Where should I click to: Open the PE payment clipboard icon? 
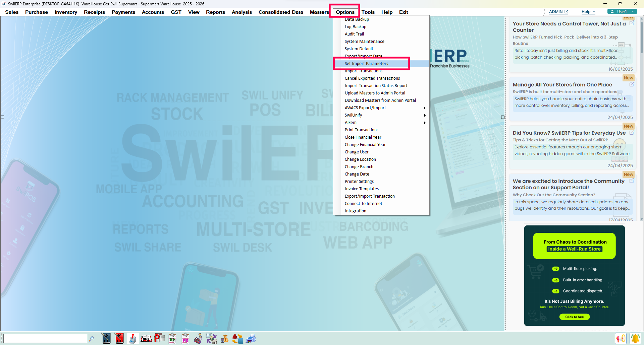tap(185, 338)
